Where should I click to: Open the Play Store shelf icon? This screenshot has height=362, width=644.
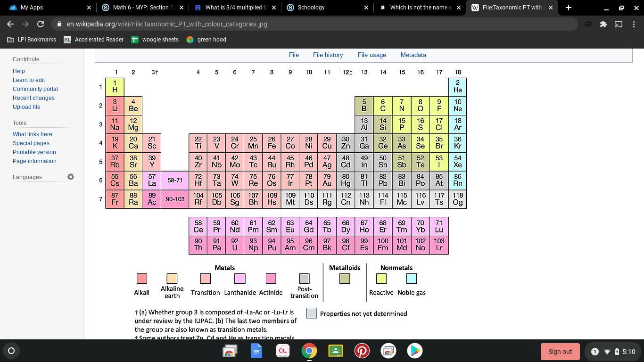tap(414, 351)
